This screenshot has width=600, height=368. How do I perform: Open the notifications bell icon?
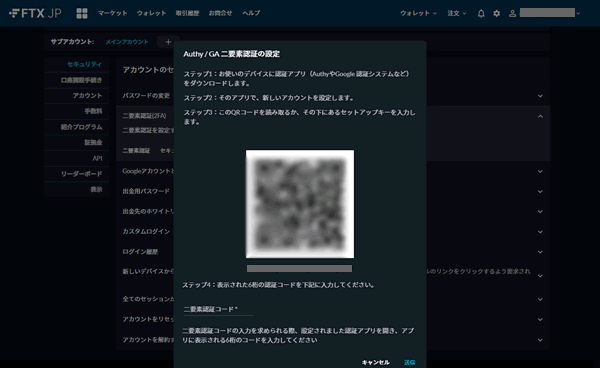[481, 13]
